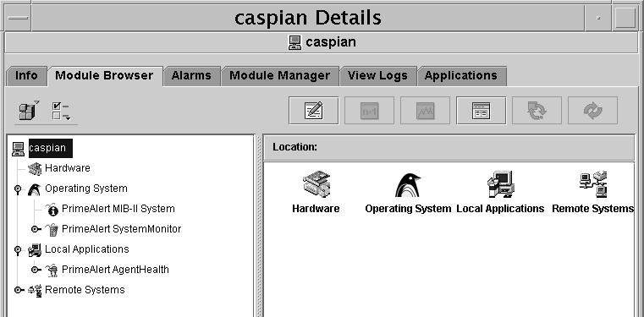Select the caspian root tree label
The width and height of the screenshot is (644, 317).
50,148
